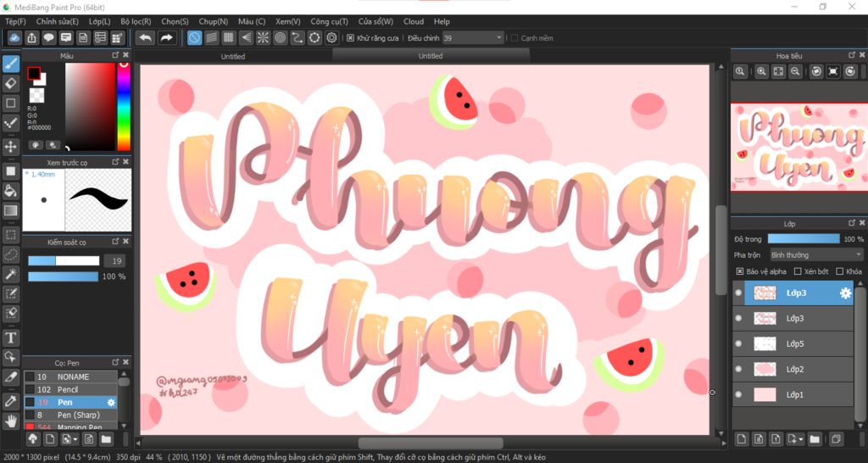Click the brush size slider in Kiểm soát cọ

click(x=64, y=261)
